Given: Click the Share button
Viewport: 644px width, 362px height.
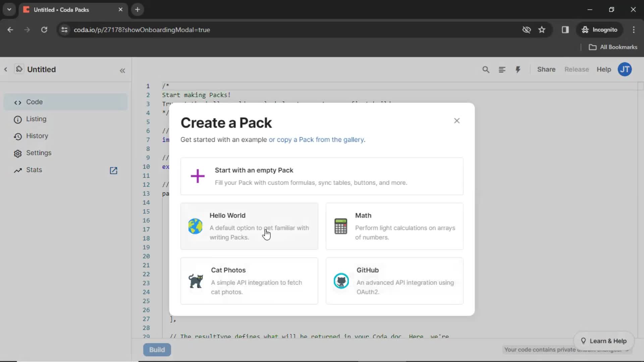Looking at the screenshot, I should tap(546, 69).
